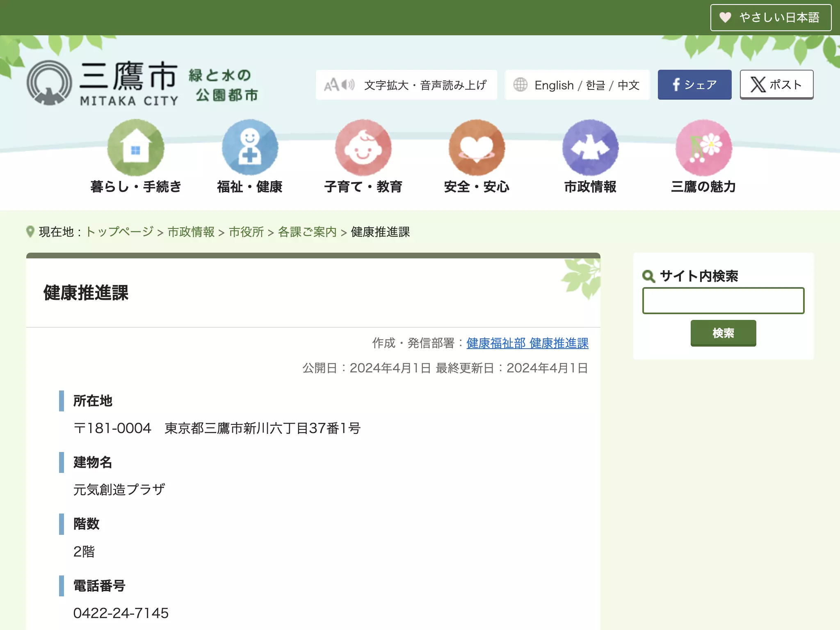Click the Facebook シェア button
Screen dimensions: 840x630
click(x=694, y=84)
